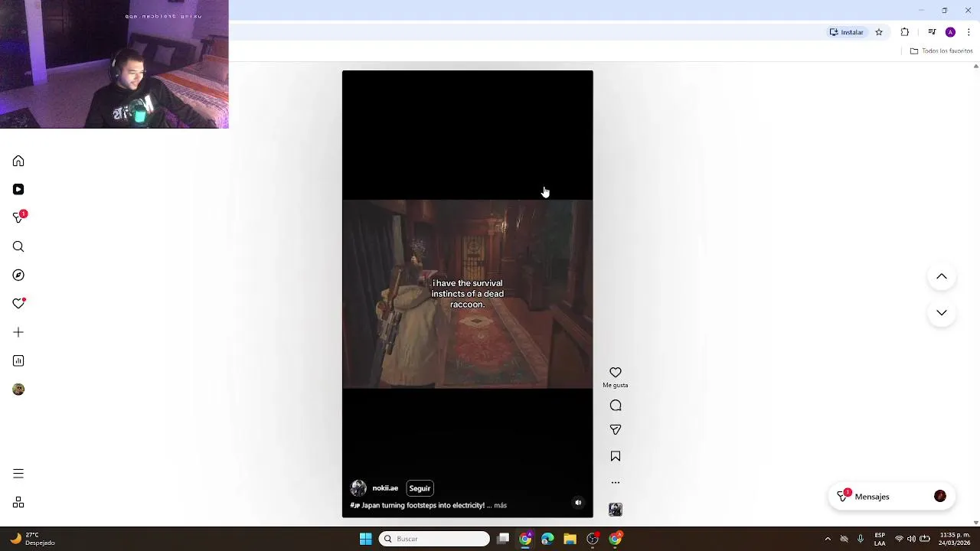Open nokii.ae profile picture on reel
This screenshot has width=980, height=551.
[x=358, y=488]
